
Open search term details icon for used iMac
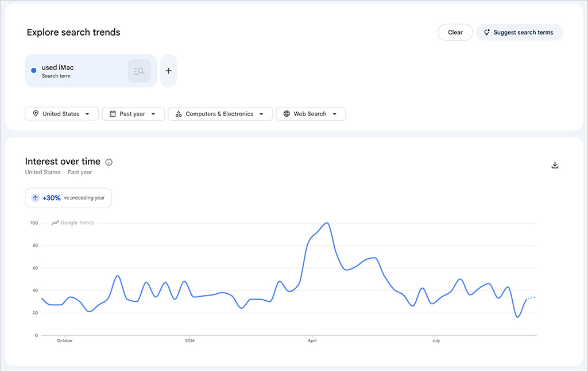point(139,71)
